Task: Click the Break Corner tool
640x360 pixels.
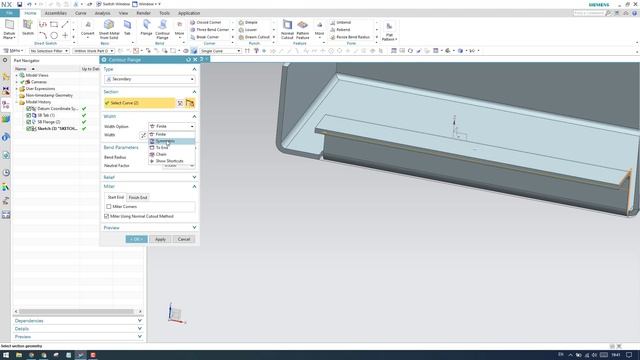Action: [x=204, y=37]
